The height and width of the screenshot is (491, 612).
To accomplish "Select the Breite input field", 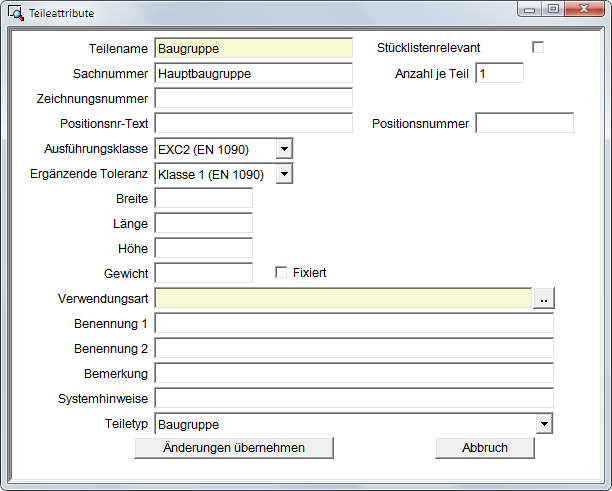I will (x=203, y=198).
